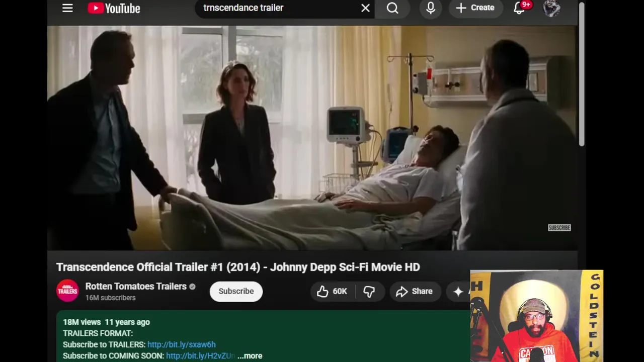This screenshot has height=362, width=644.
Task: Open the YouTube hamburger guide menu
Action: tap(67, 8)
